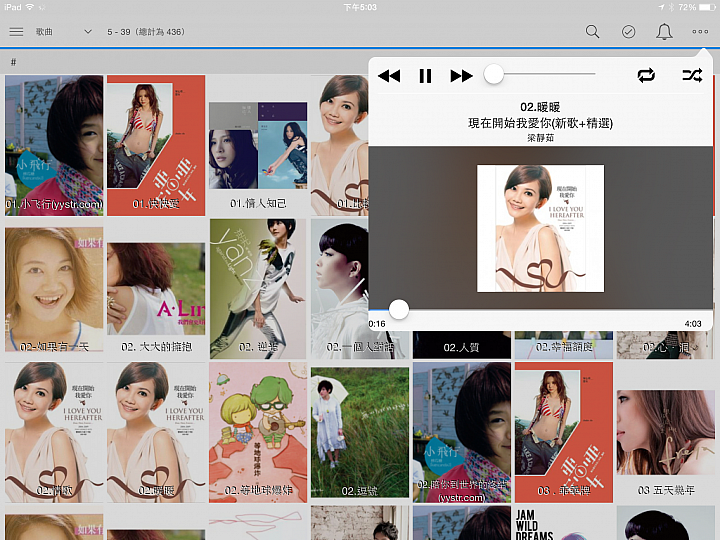Click the now-playing album artwork

[540, 228]
